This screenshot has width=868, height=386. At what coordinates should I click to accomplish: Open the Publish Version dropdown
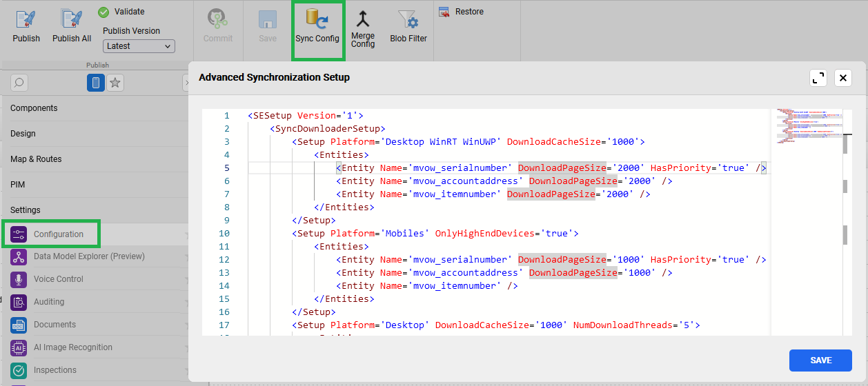[139, 46]
